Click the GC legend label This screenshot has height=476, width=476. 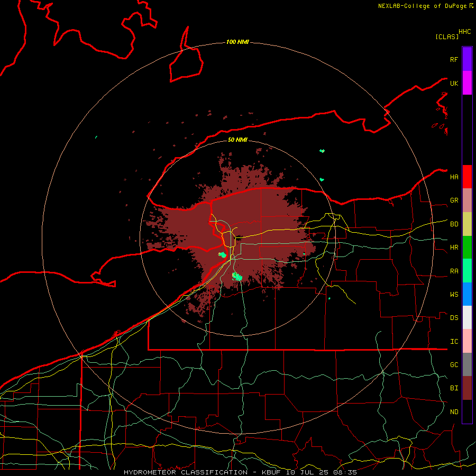(x=454, y=364)
